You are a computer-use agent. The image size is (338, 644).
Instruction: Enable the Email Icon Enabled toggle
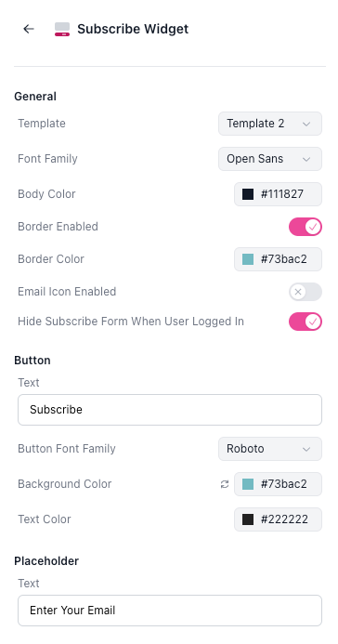tap(305, 292)
